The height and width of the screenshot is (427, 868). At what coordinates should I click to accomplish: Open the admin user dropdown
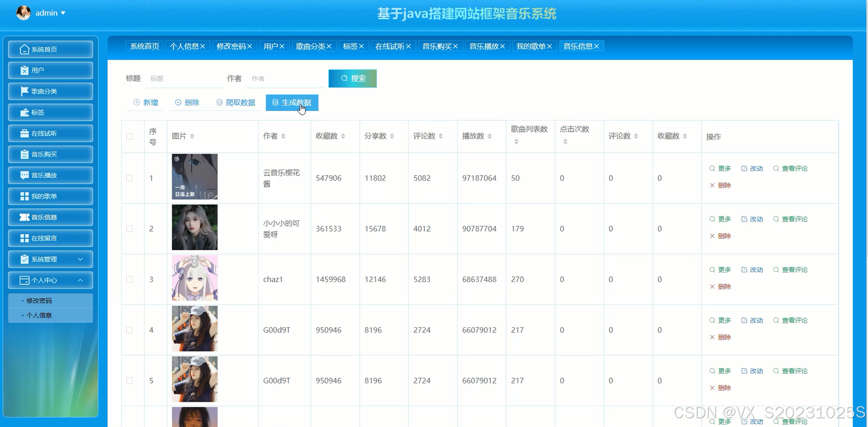tap(50, 13)
